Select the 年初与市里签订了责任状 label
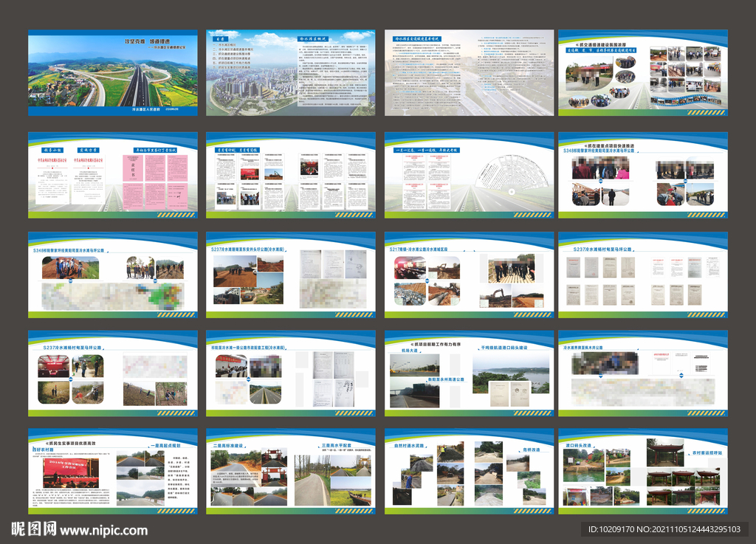The width and height of the screenshot is (756, 544). coord(155,151)
